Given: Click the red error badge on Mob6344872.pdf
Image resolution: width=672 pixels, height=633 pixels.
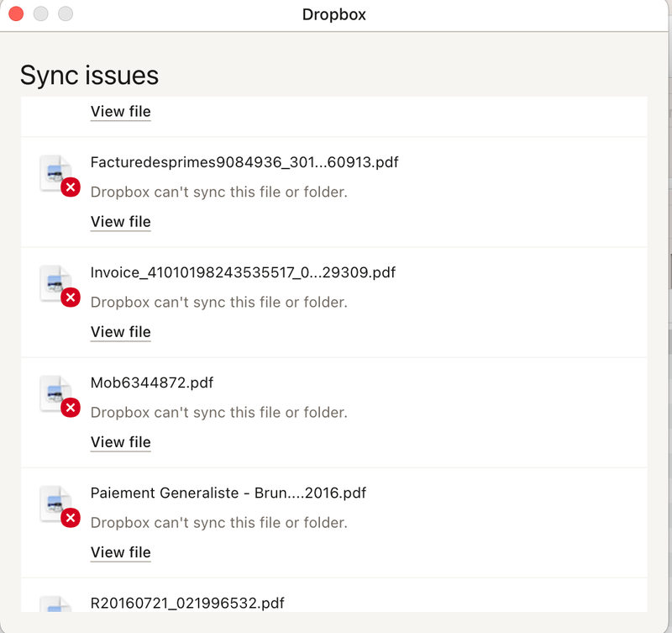Looking at the screenshot, I should 71,408.
